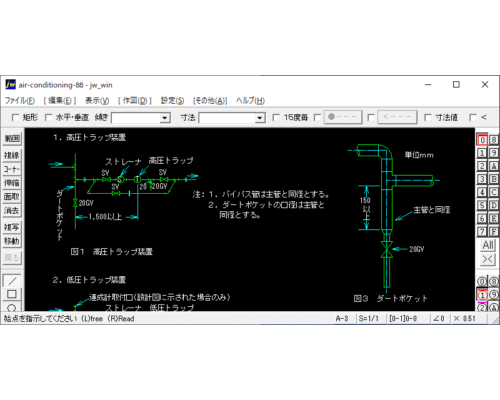Select the rectangle drawing tool
Image resolution: width=500 pixels, height=400 pixels.
(x=12, y=294)
